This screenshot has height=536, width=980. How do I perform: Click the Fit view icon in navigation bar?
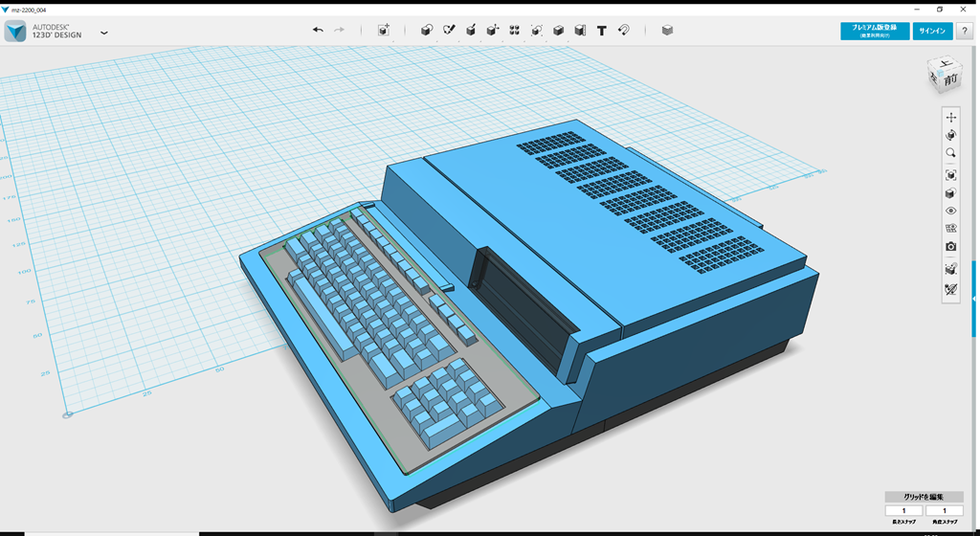(950, 175)
